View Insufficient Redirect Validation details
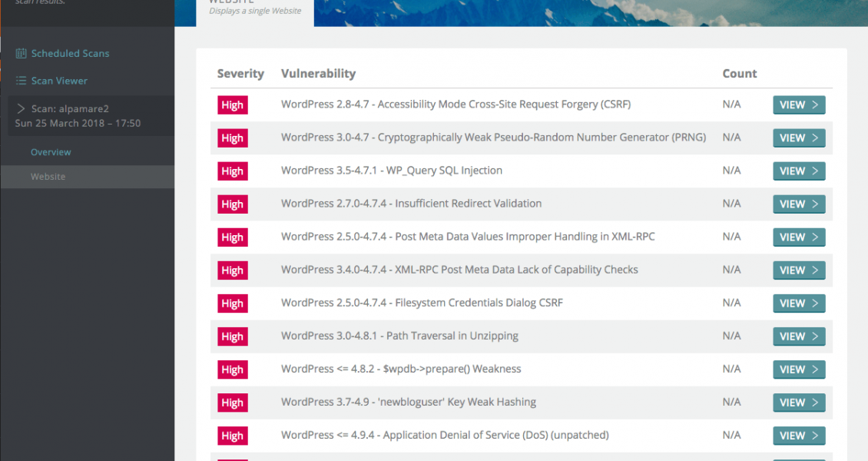The image size is (868, 461). [x=799, y=204]
